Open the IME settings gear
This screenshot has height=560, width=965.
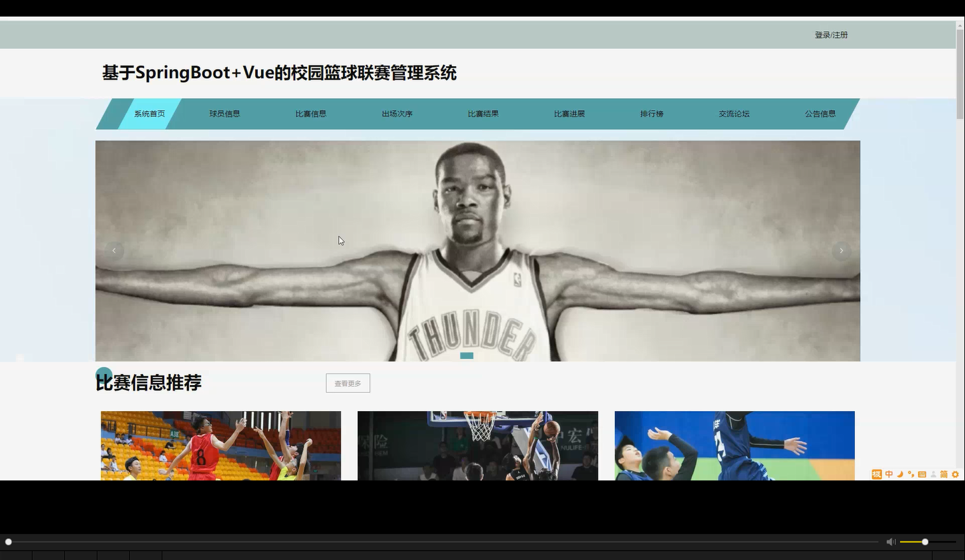tap(955, 474)
